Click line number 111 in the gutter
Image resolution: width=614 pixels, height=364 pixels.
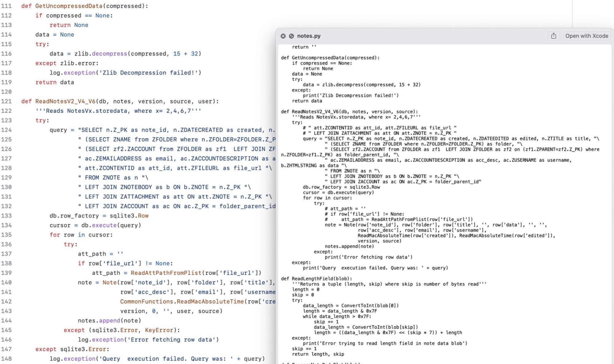tap(6, 6)
